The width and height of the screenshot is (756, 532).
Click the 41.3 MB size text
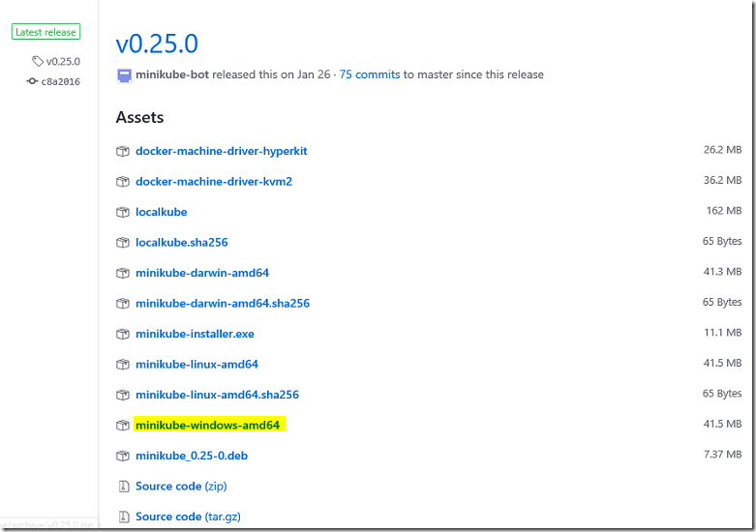pos(722,272)
